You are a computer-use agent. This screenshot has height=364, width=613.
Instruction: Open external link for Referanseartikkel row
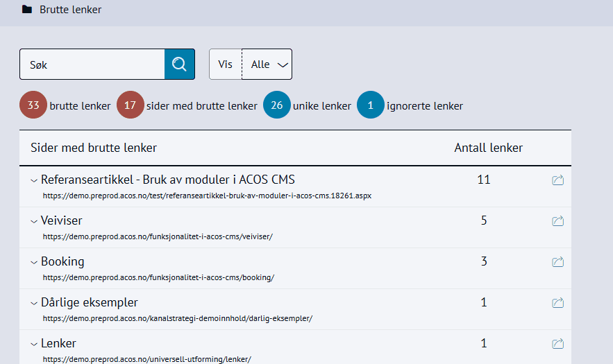(x=557, y=180)
